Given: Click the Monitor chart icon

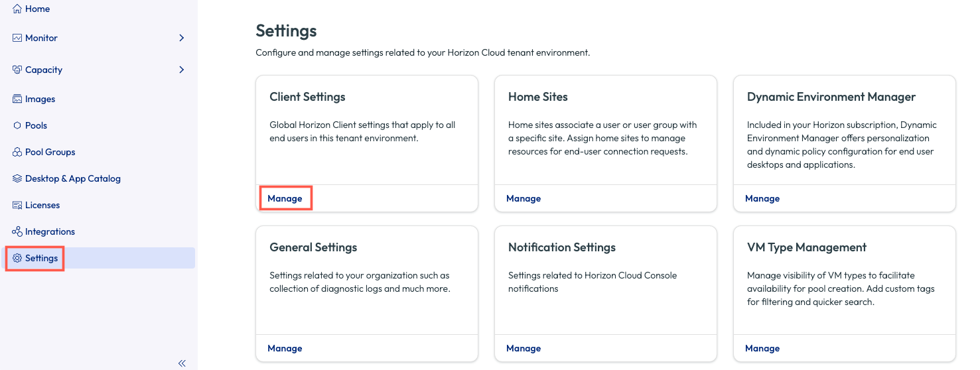Looking at the screenshot, I should 17,38.
